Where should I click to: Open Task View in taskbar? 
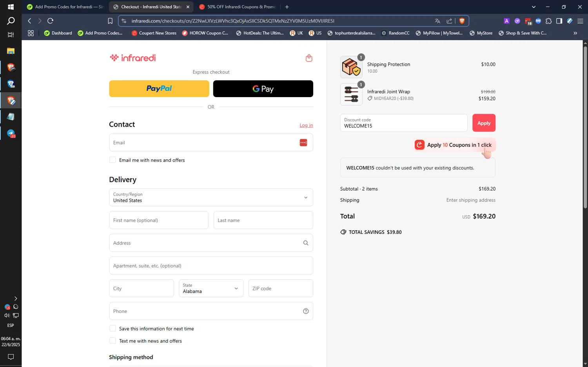pyautogui.click(x=11, y=34)
